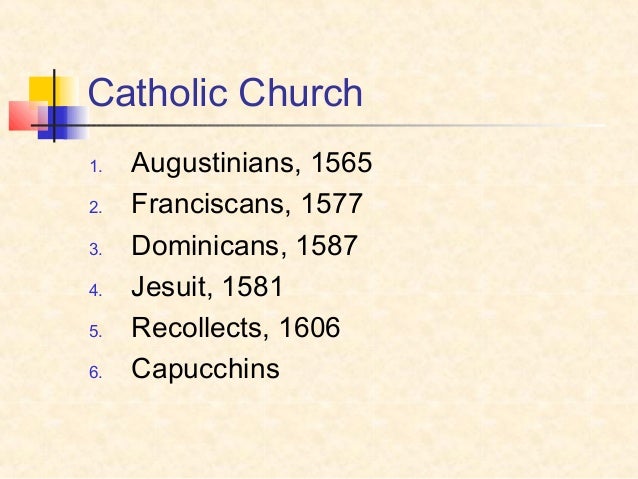Select the Dominicans, 1587 list item
This screenshot has height=479, width=638.
click(244, 245)
